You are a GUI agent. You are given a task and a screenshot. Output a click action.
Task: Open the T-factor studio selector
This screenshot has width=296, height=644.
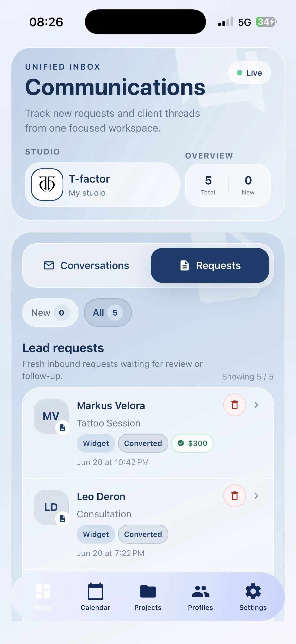pos(102,185)
